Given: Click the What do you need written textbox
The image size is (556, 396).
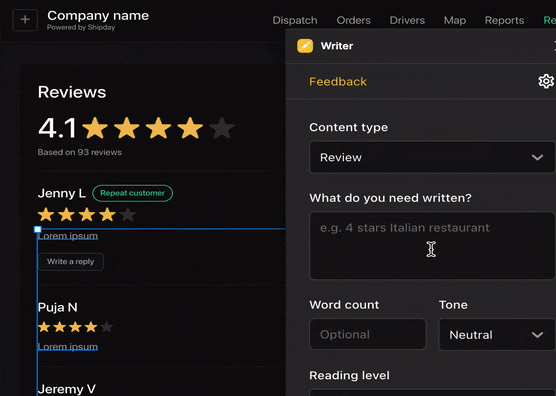Looking at the screenshot, I should [432, 246].
